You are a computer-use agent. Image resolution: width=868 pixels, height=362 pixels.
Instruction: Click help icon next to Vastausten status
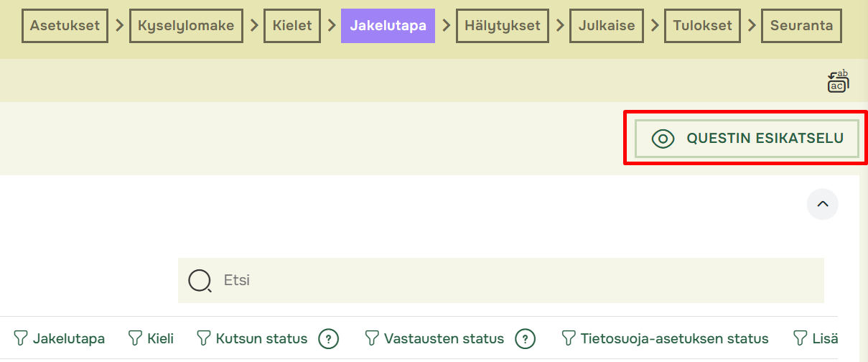tap(526, 338)
